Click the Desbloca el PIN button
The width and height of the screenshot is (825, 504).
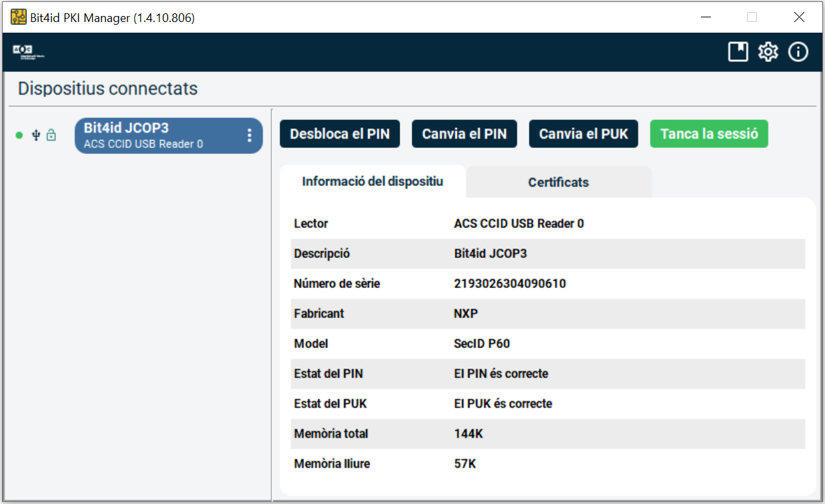pyautogui.click(x=339, y=134)
